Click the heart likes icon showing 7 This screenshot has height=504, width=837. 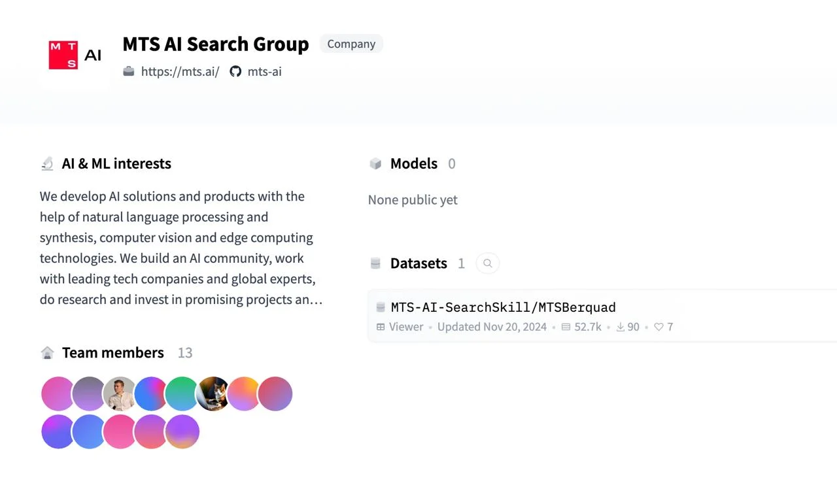pos(658,327)
